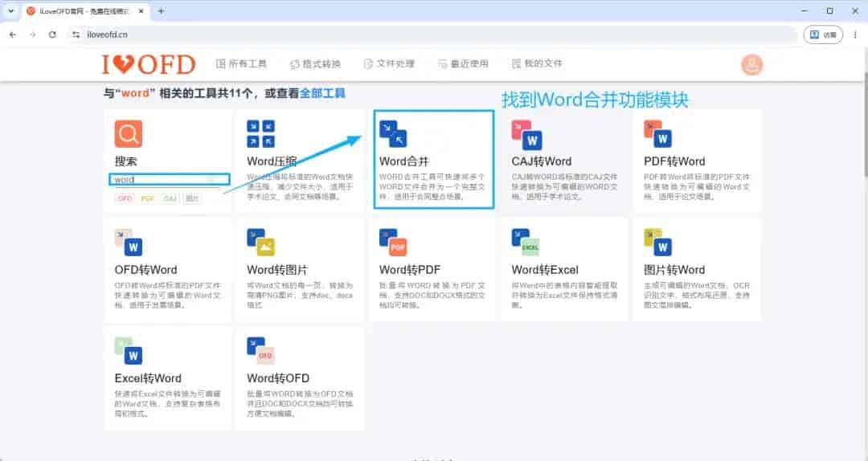Click the OFD转Word card title
868x461 pixels.
pyautogui.click(x=145, y=270)
